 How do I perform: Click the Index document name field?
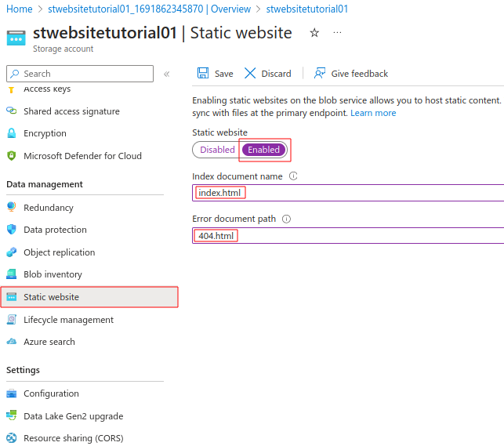(x=348, y=193)
